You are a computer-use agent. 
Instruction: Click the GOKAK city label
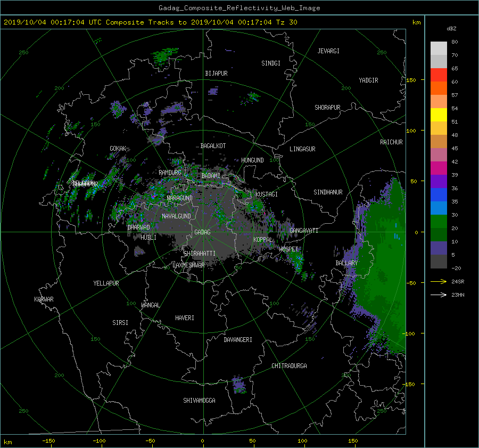click(118, 148)
